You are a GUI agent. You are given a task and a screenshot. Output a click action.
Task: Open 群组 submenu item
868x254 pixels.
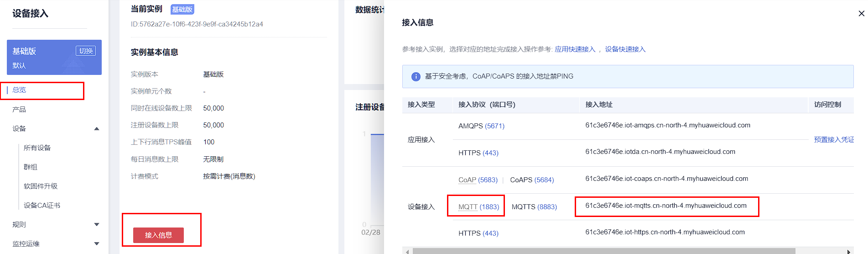[31, 167]
